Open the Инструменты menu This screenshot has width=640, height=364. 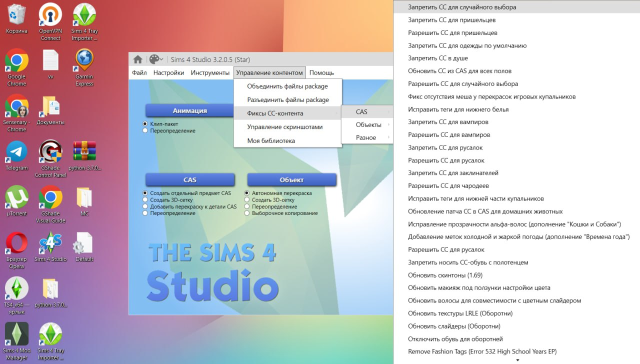(x=210, y=72)
